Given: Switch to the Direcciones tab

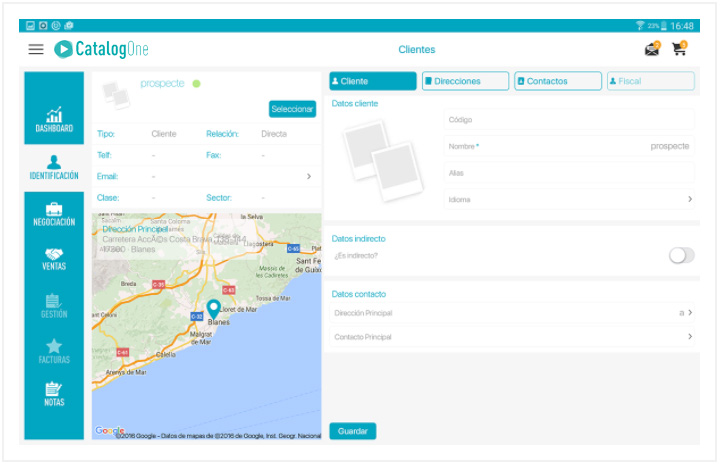Looking at the screenshot, I should 465,81.
